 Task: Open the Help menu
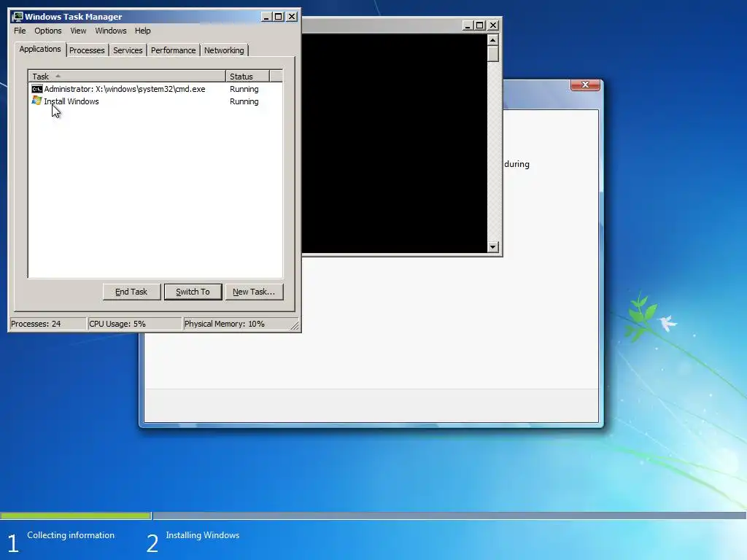tap(142, 31)
